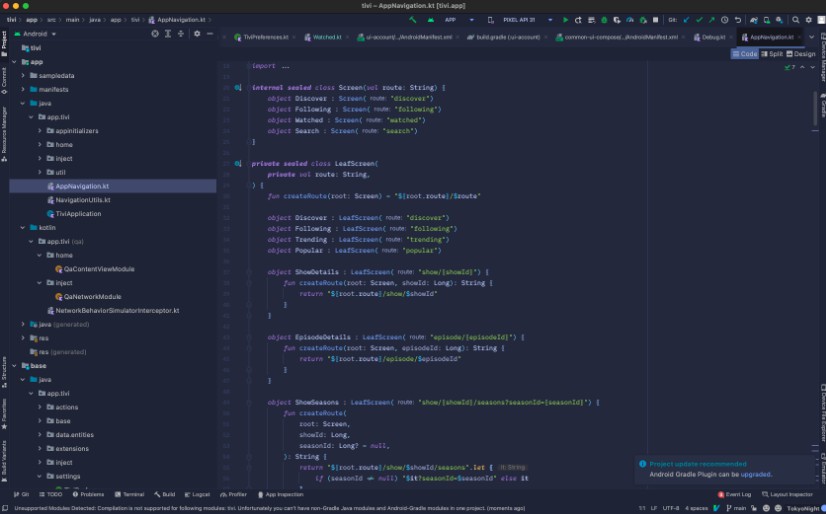Open the Problems tool window
Viewport: 826px width, 514px height.
click(88, 495)
